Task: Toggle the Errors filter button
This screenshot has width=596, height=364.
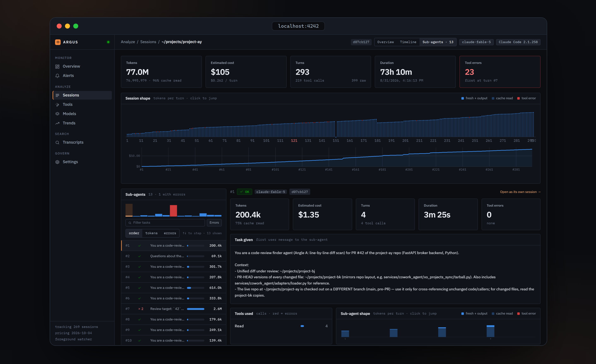Action: click(214, 223)
